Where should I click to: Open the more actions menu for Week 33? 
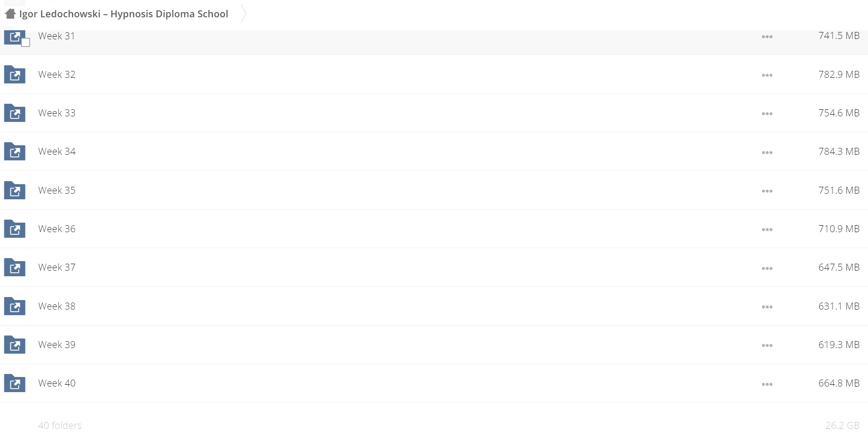(767, 114)
